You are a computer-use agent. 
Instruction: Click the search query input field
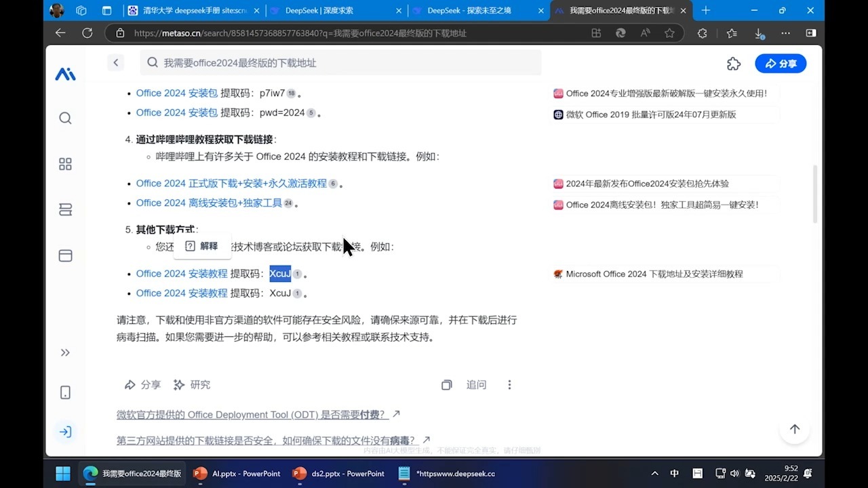(340, 62)
